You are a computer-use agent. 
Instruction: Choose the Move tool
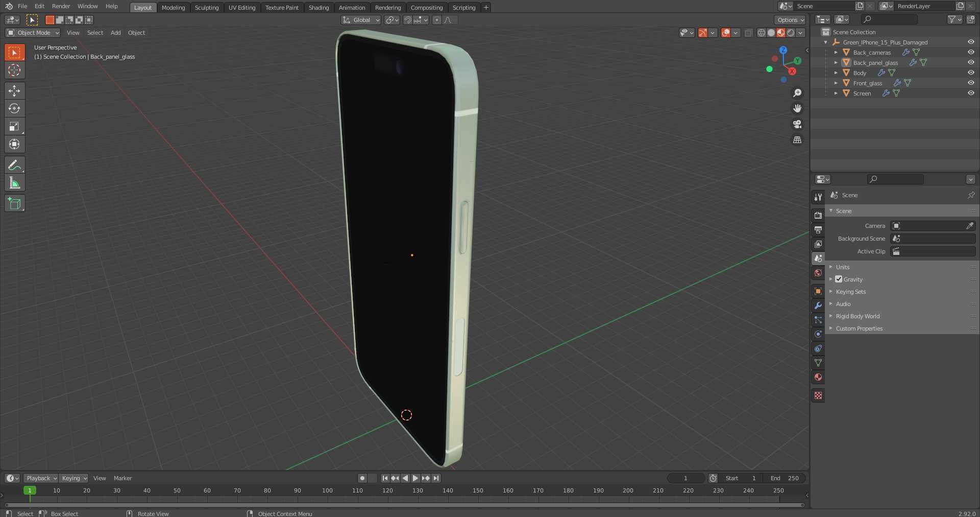pyautogui.click(x=14, y=90)
